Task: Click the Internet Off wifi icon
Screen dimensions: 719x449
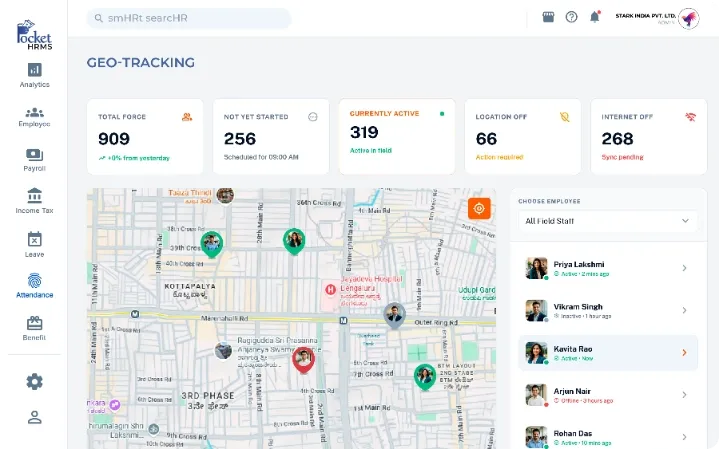Action: coord(691,117)
